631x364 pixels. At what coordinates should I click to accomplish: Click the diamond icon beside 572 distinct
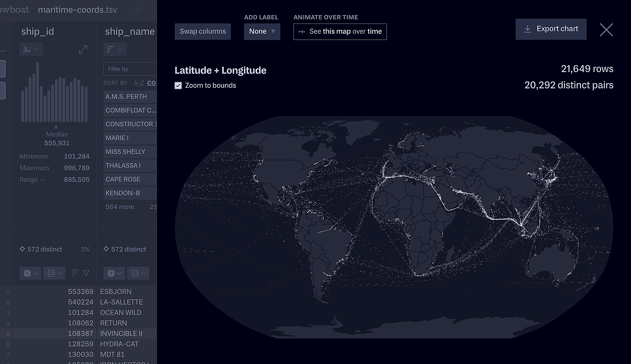pos(22,249)
